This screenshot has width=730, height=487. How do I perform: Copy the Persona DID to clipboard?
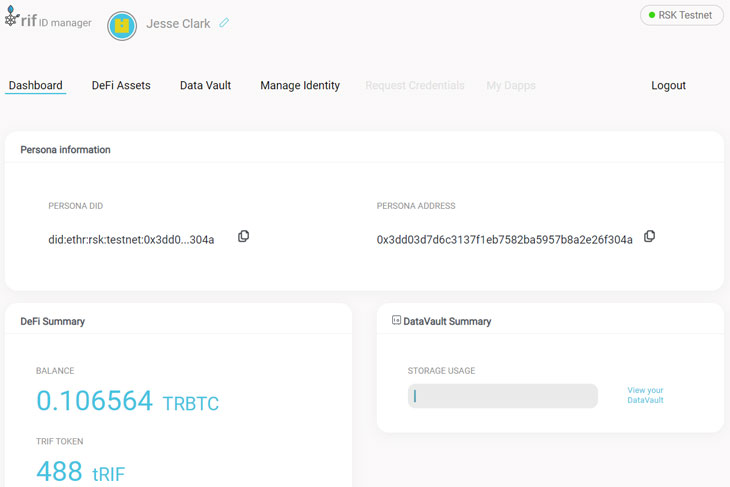pyautogui.click(x=243, y=237)
